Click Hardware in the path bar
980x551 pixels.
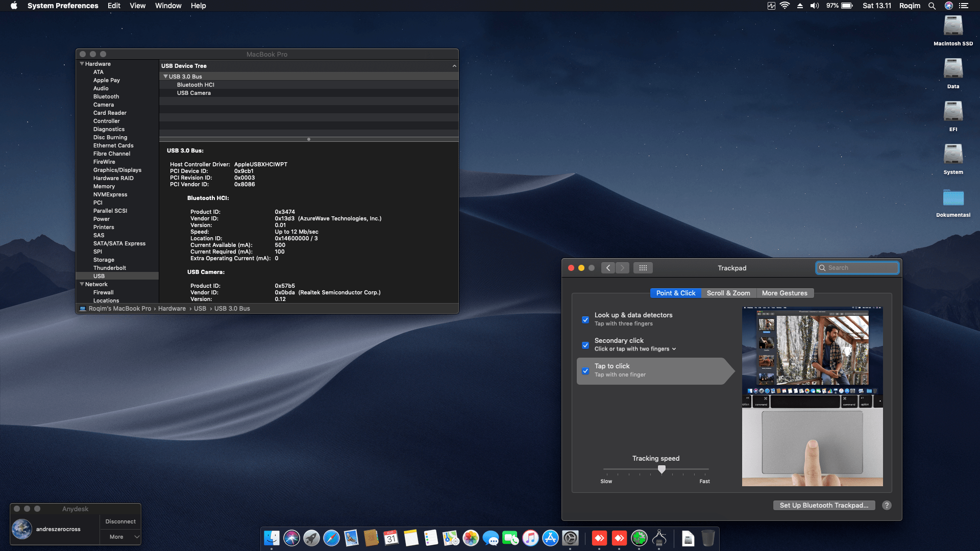click(x=172, y=309)
